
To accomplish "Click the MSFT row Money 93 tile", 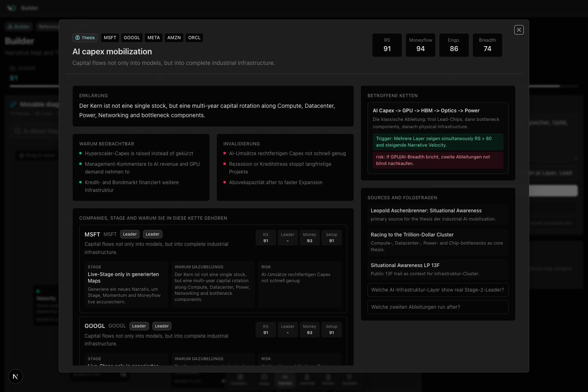I will pos(310,238).
